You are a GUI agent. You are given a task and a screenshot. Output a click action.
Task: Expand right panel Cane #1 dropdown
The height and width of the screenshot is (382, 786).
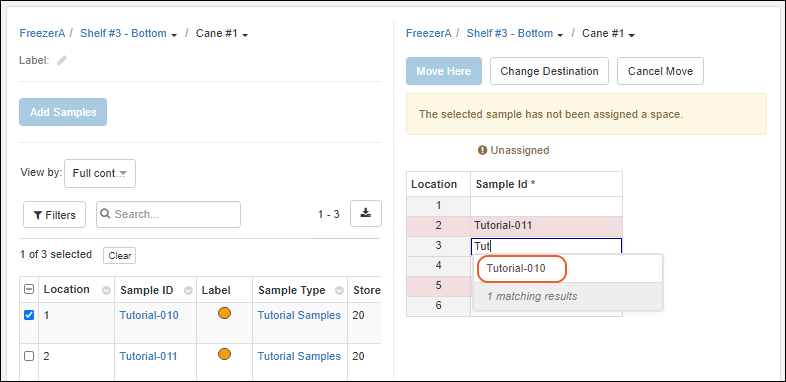632,35
